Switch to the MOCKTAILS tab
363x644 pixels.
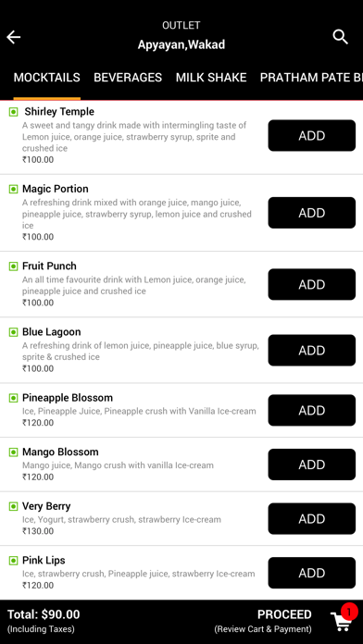pyautogui.click(x=47, y=78)
